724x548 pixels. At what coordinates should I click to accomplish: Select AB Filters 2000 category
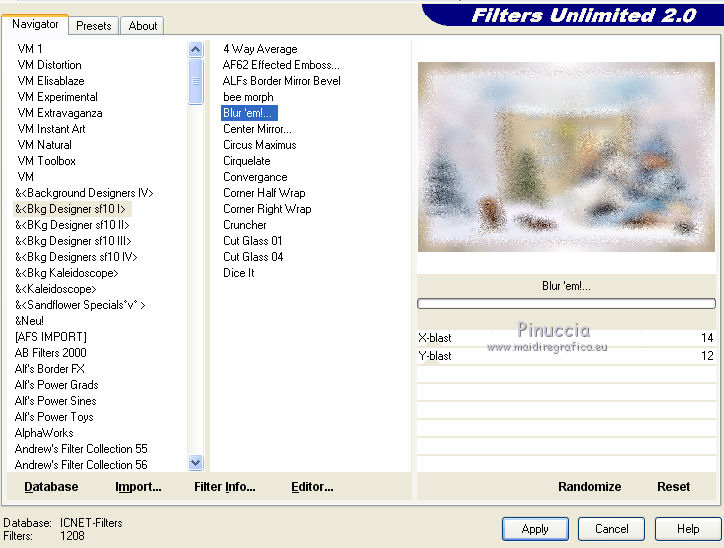pyautogui.click(x=51, y=353)
